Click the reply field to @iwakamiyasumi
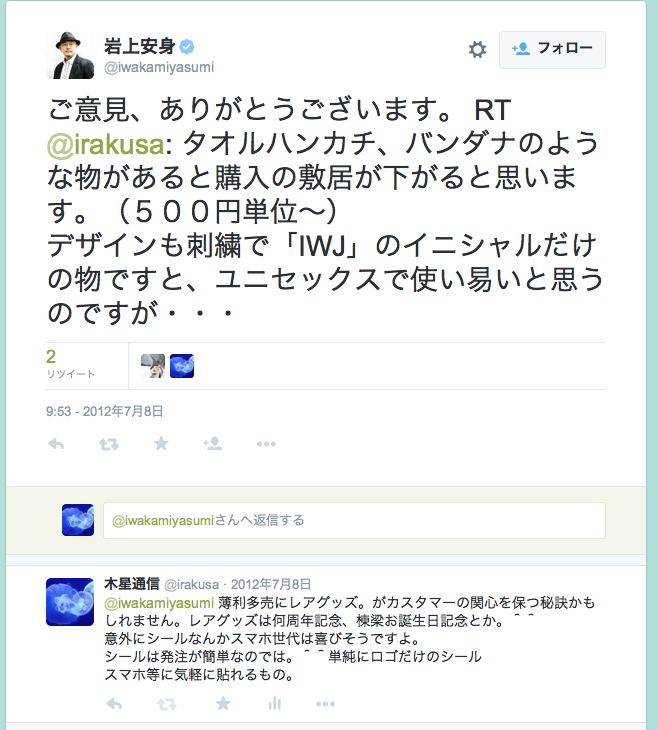658x730 pixels. point(354,520)
